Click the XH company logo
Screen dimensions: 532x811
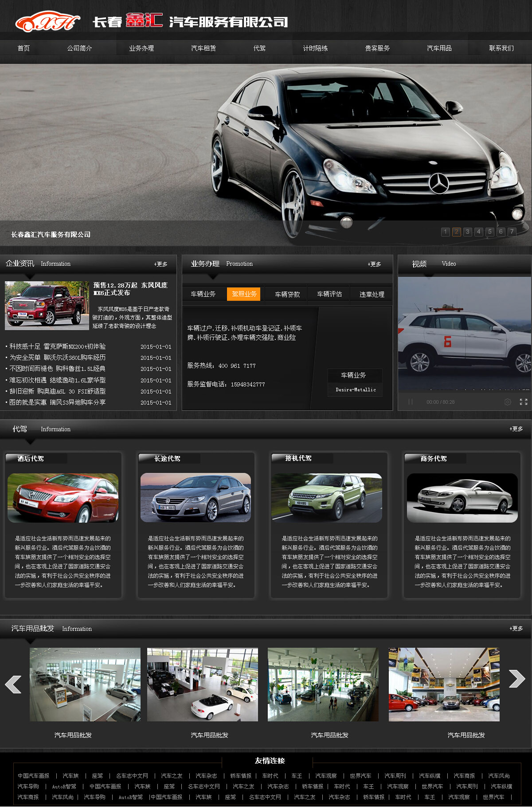pyautogui.click(x=47, y=21)
